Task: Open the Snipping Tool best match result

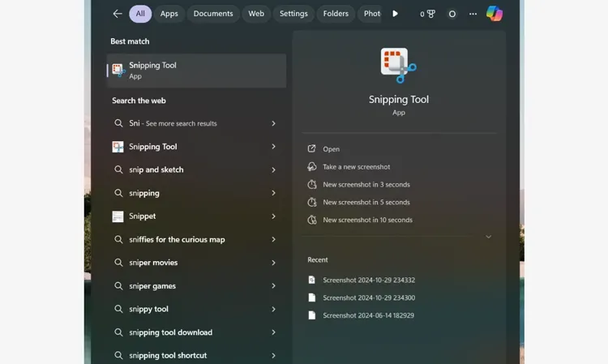Action: [x=197, y=71]
